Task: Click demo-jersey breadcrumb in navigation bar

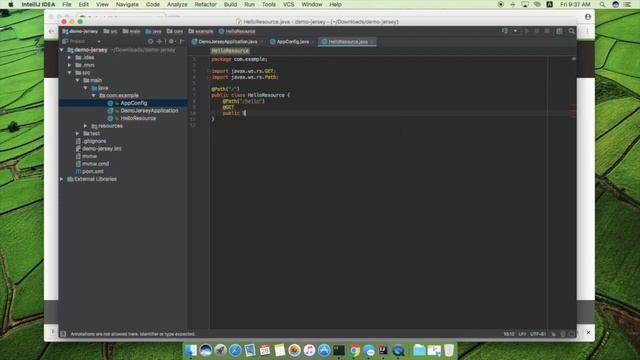Action: pos(80,31)
